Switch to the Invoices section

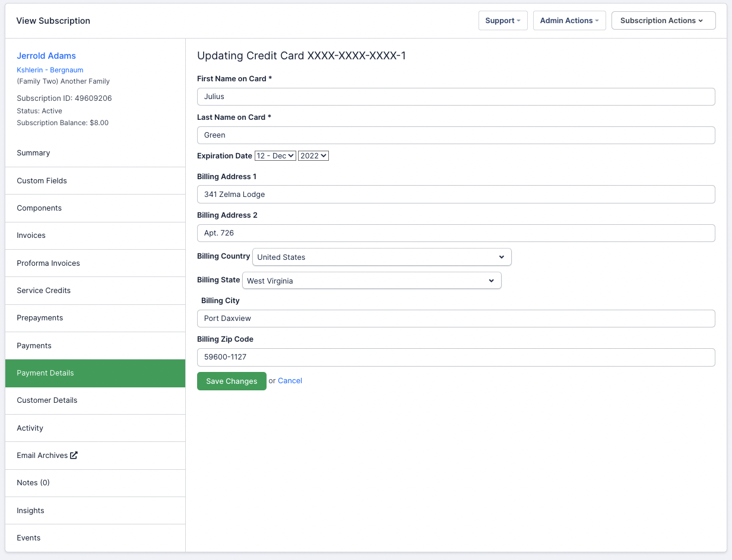pos(31,236)
